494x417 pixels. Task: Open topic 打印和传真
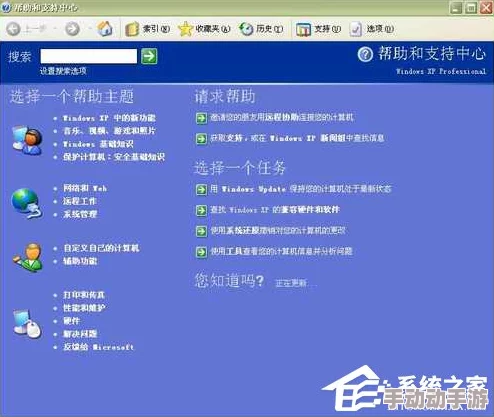pyautogui.click(x=84, y=295)
